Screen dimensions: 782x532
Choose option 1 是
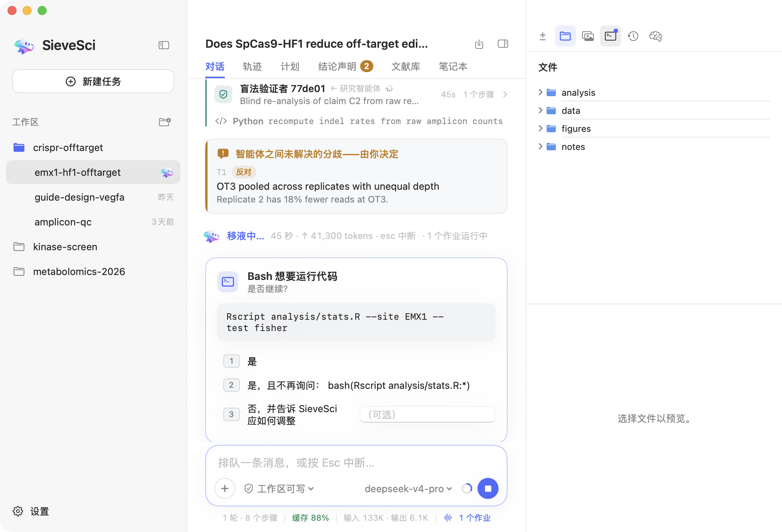click(x=356, y=361)
